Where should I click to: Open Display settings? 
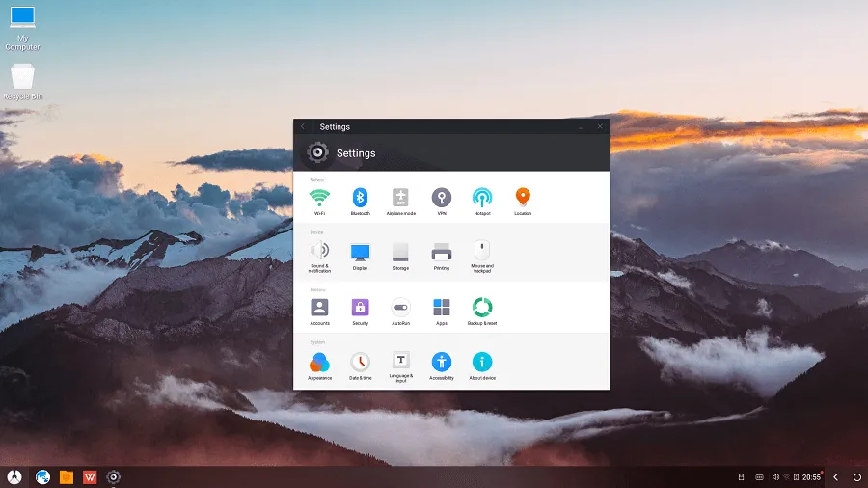[x=360, y=253]
